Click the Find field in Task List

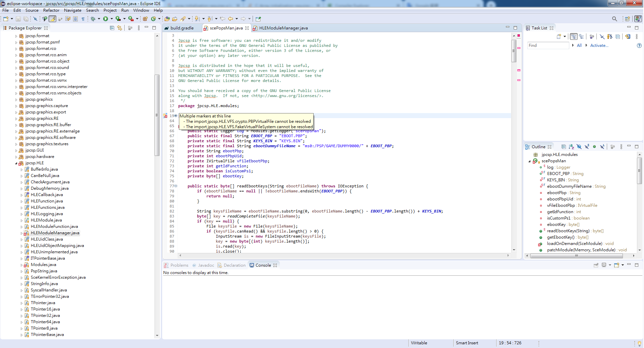[548, 46]
